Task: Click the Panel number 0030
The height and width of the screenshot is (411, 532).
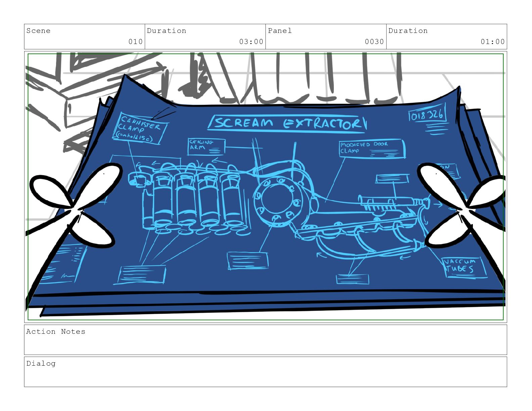Action: 374,42
